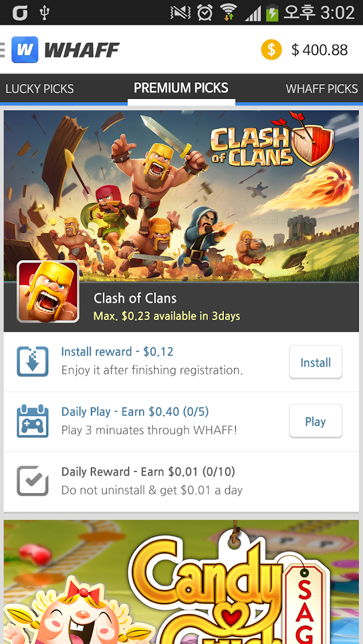Open the Candy Crush Saga banner
Screen dimensions: 363x644
[x=181, y=582]
